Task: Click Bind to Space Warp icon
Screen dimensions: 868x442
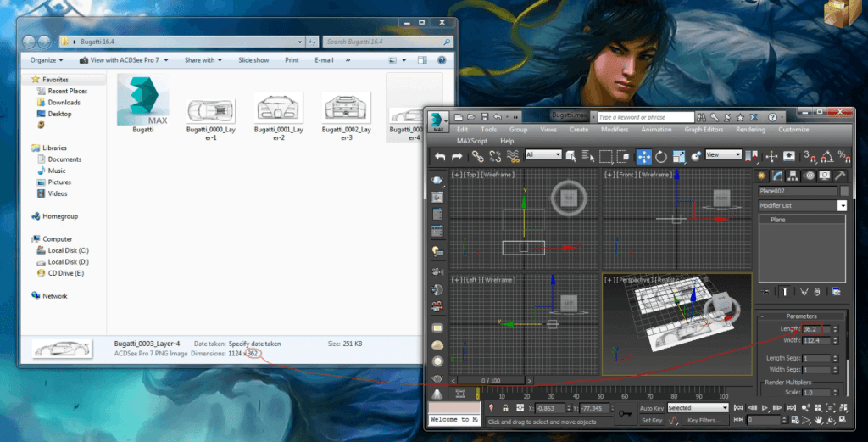Action: point(513,157)
